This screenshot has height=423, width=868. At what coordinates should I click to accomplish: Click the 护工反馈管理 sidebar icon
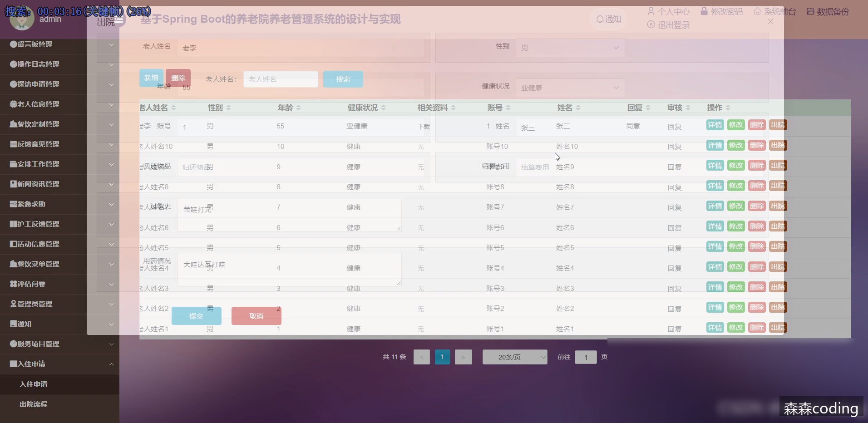pyautogui.click(x=14, y=224)
